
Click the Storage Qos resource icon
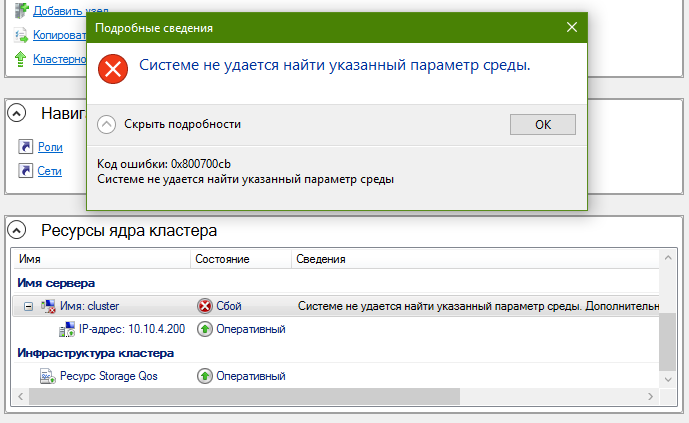tap(48, 376)
